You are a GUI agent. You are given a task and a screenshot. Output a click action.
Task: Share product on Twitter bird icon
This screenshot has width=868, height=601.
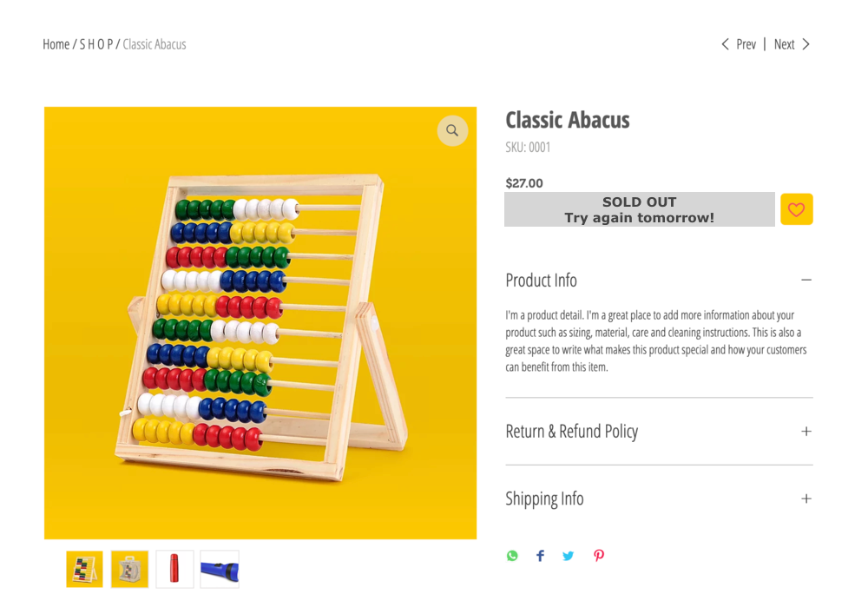[569, 556]
